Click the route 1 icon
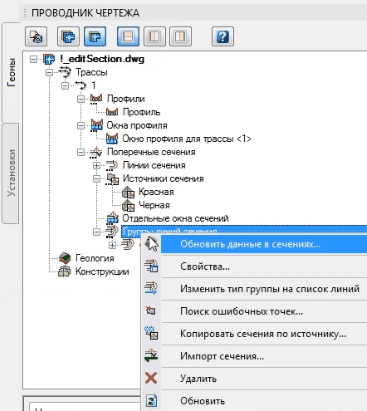 point(80,86)
